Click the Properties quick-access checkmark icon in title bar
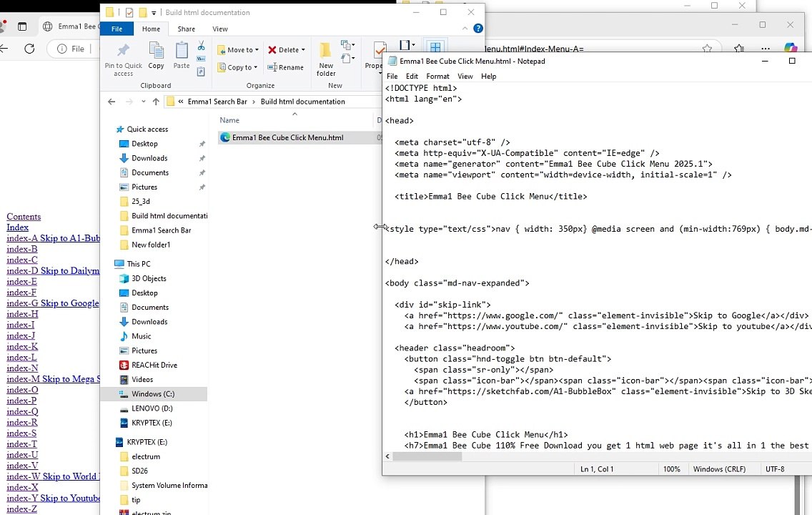 (129, 12)
